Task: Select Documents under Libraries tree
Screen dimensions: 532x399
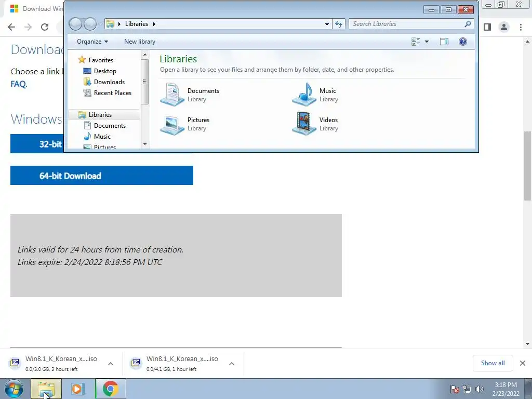Action: click(x=110, y=126)
